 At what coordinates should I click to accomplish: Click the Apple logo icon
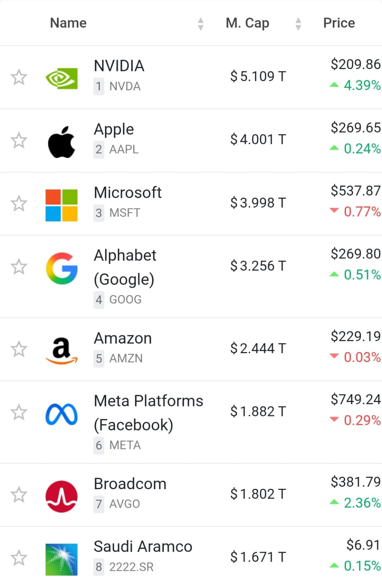point(61,142)
